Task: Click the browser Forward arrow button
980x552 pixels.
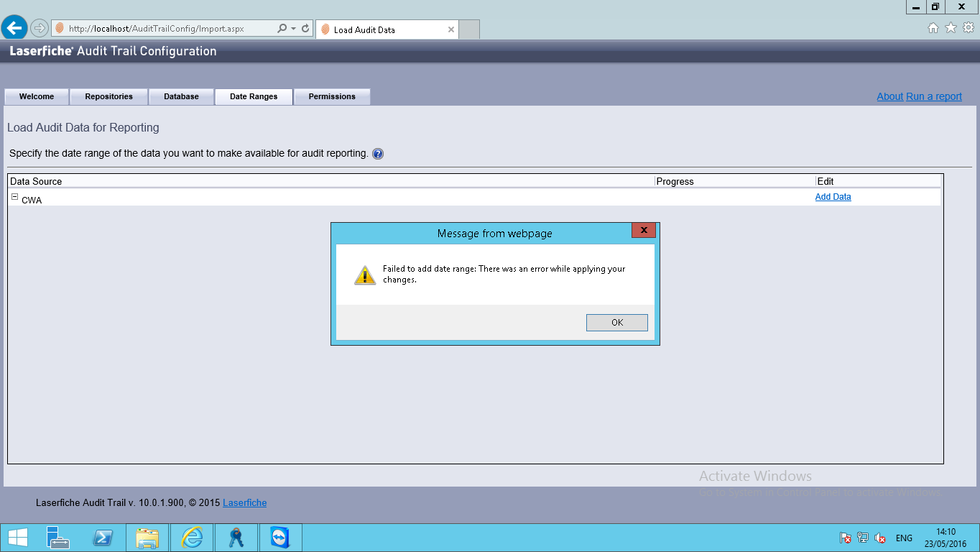Action: coord(39,29)
